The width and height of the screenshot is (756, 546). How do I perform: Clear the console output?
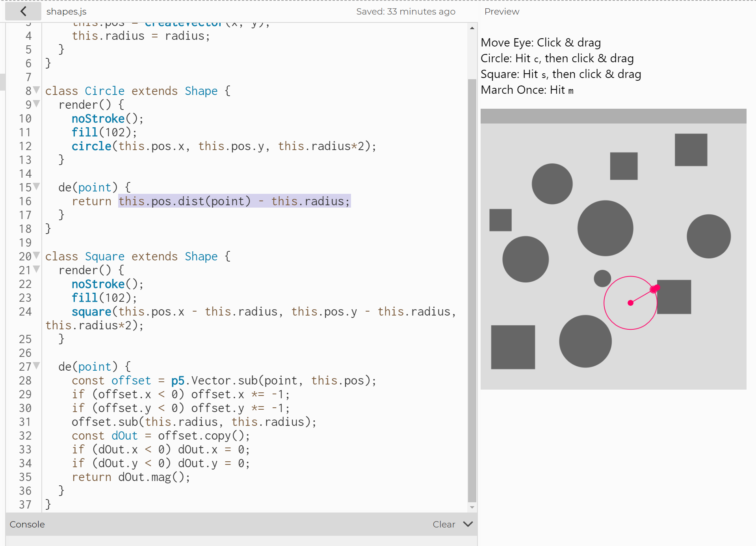(444, 524)
